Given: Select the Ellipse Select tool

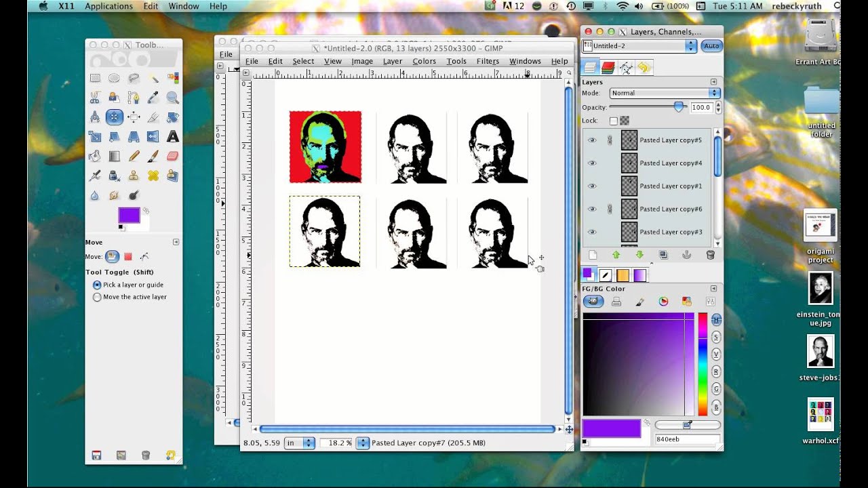Looking at the screenshot, I should tap(114, 78).
